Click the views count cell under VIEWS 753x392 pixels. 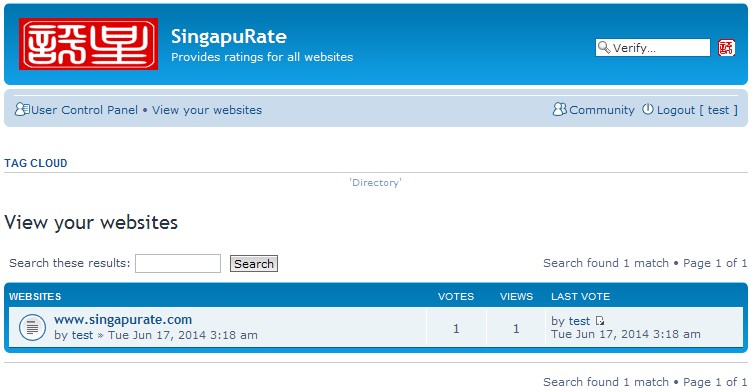(516, 329)
